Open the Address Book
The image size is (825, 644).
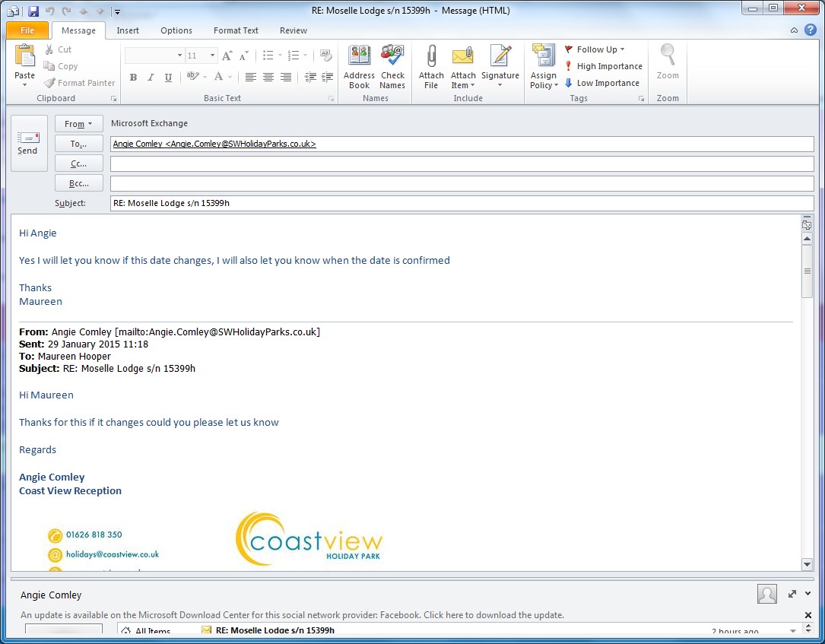click(x=359, y=66)
